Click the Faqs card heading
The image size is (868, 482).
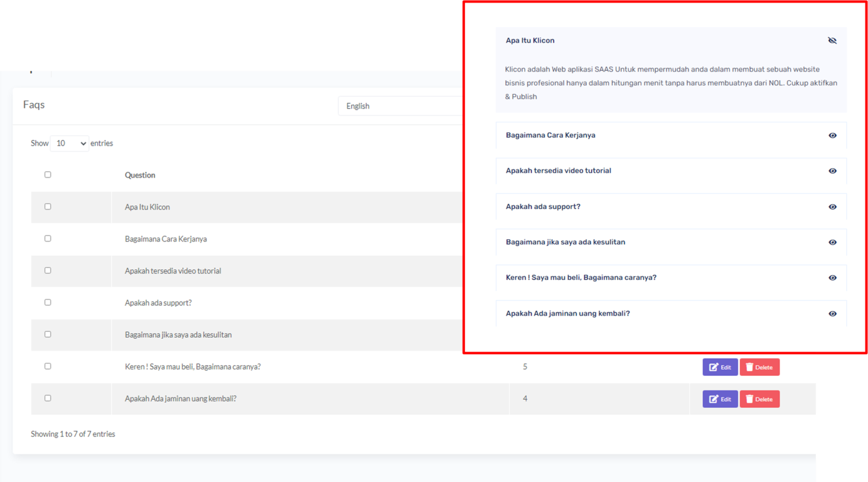[x=34, y=105]
